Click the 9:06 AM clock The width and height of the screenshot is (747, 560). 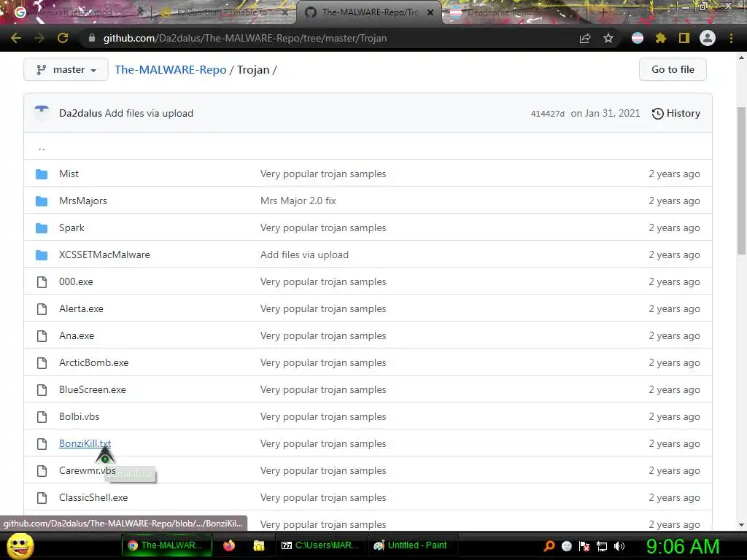coord(682,546)
